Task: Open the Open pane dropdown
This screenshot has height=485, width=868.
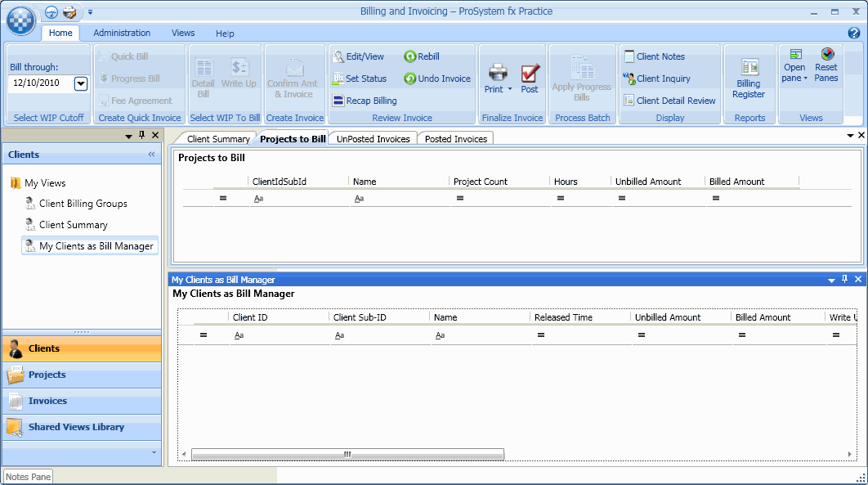Action: 795,75
